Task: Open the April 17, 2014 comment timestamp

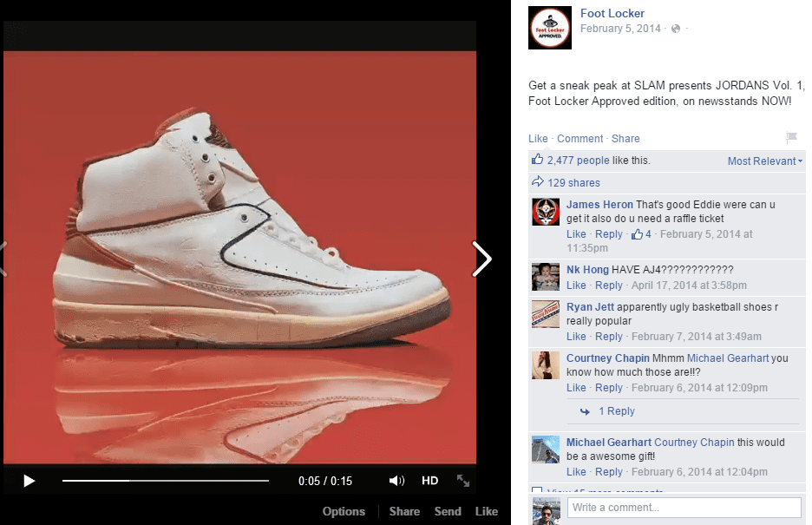Action: click(689, 285)
